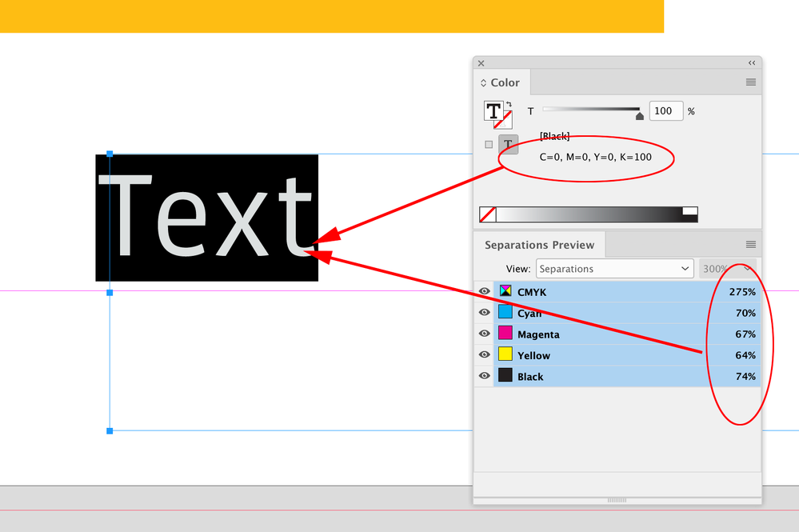The width and height of the screenshot is (799, 532).
Task: Select the Cyan ink swatch icon
Action: click(x=505, y=311)
